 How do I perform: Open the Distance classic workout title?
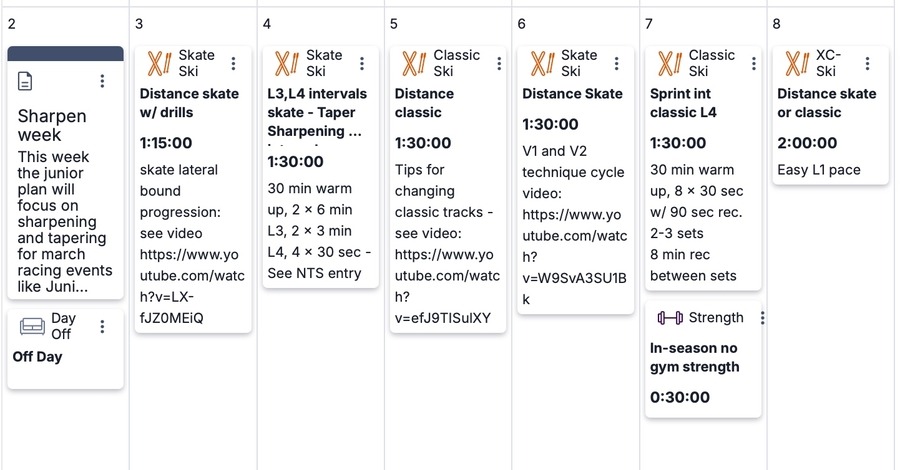pyautogui.click(x=424, y=103)
